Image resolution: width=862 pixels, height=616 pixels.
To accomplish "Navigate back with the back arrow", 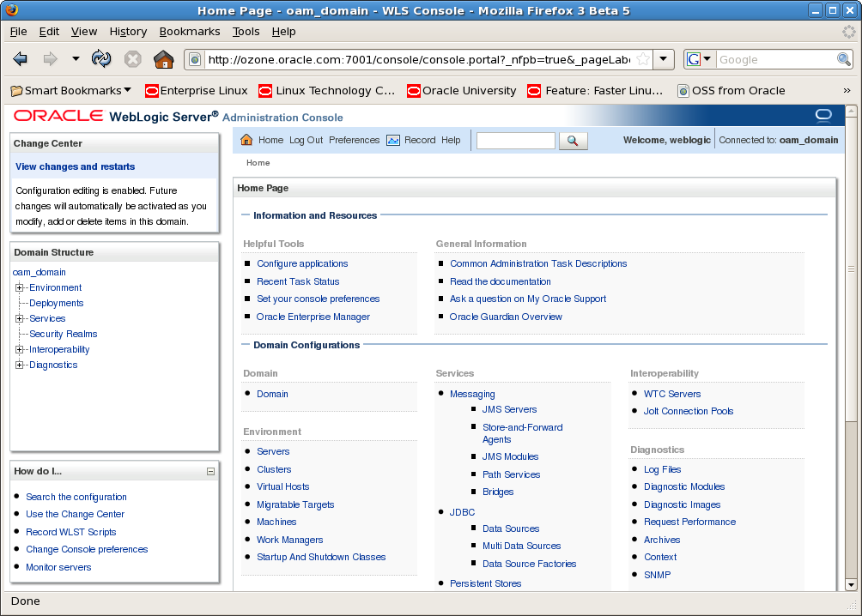I will pyautogui.click(x=20, y=59).
